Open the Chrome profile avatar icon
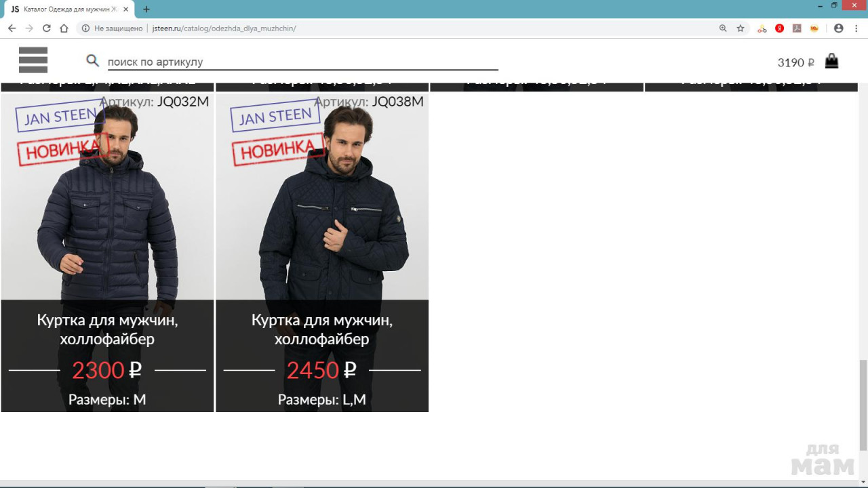Viewport: 868px width, 488px height. (839, 28)
